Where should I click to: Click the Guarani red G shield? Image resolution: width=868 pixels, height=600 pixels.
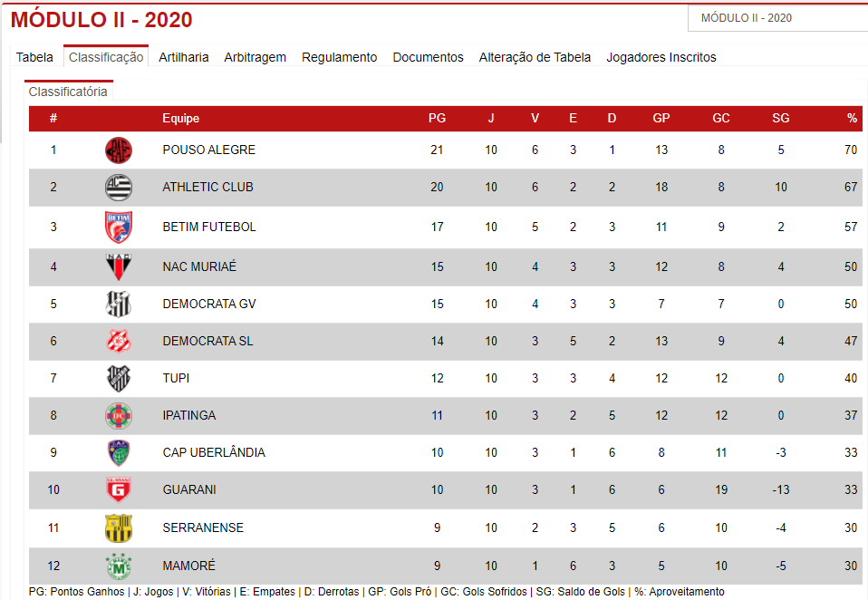click(119, 489)
